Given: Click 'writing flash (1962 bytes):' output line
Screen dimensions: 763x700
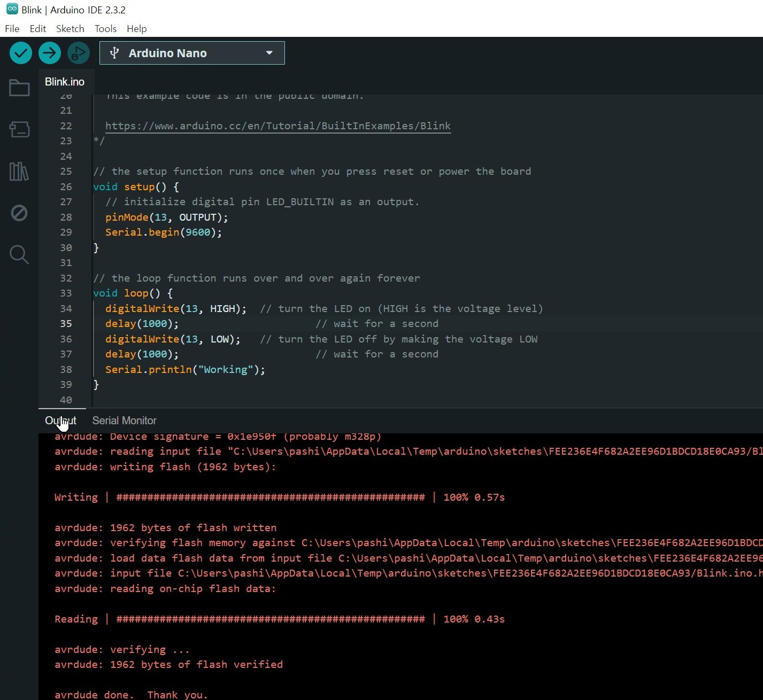Looking at the screenshot, I should tap(165, 466).
